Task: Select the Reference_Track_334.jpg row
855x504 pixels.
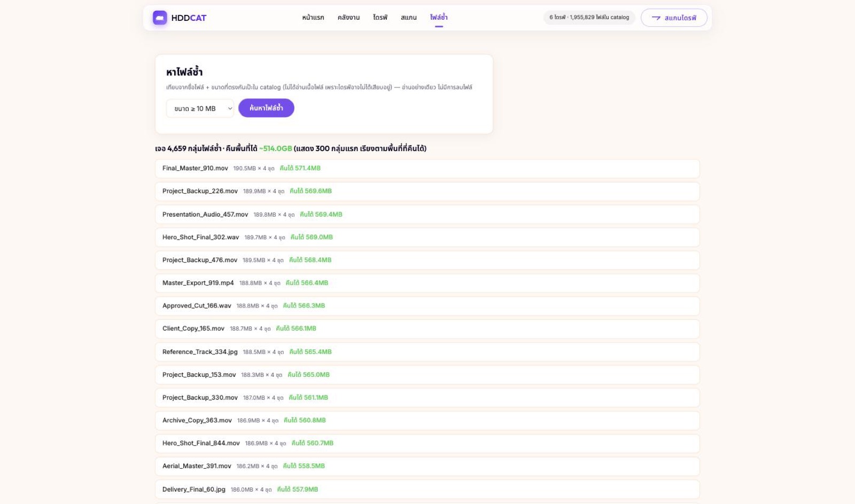Action: [x=428, y=352]
